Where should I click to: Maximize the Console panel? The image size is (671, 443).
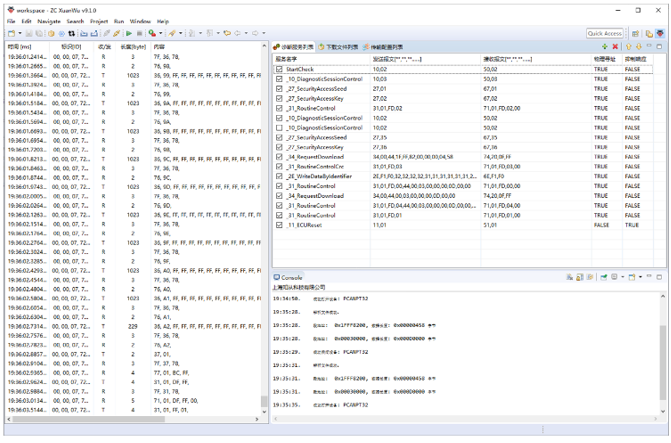[659, 277]
